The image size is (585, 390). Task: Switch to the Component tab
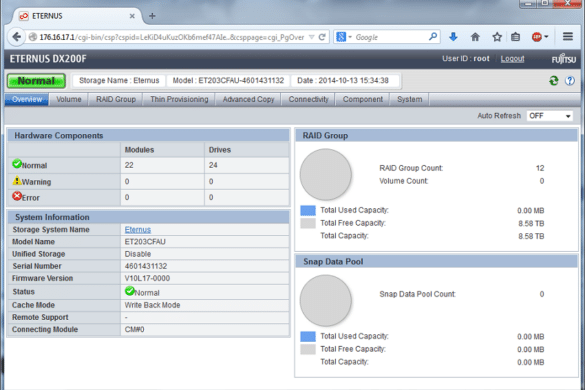[363, 99]
